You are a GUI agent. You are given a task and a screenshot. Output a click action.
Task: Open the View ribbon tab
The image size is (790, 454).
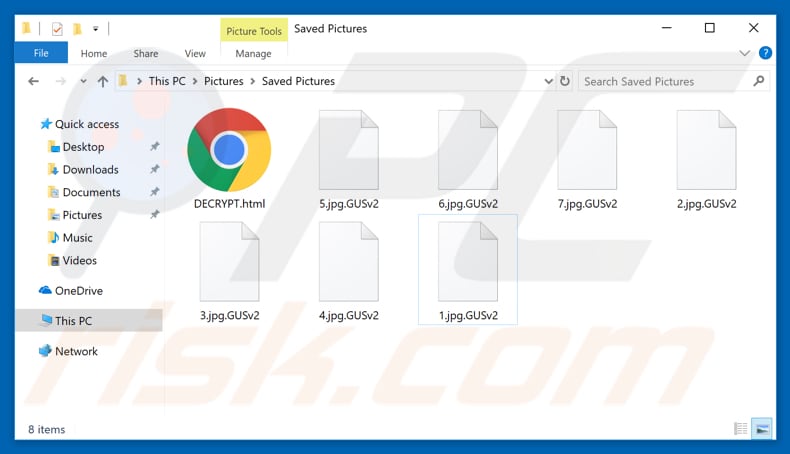pyautogui.click(x=195, y=53)
